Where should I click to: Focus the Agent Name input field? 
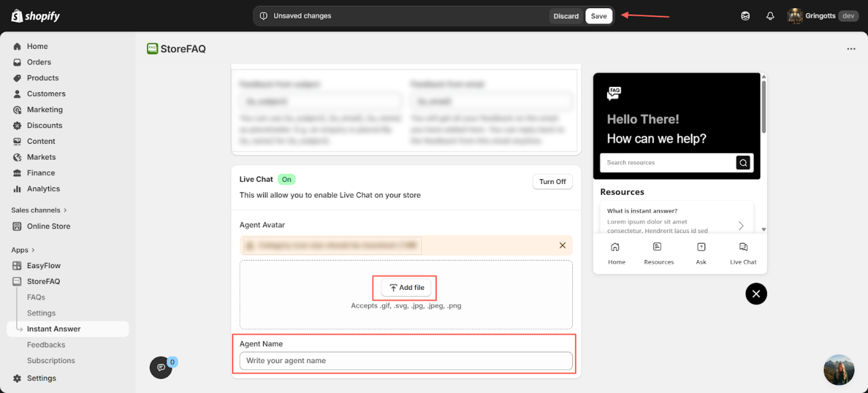(406, 360)
